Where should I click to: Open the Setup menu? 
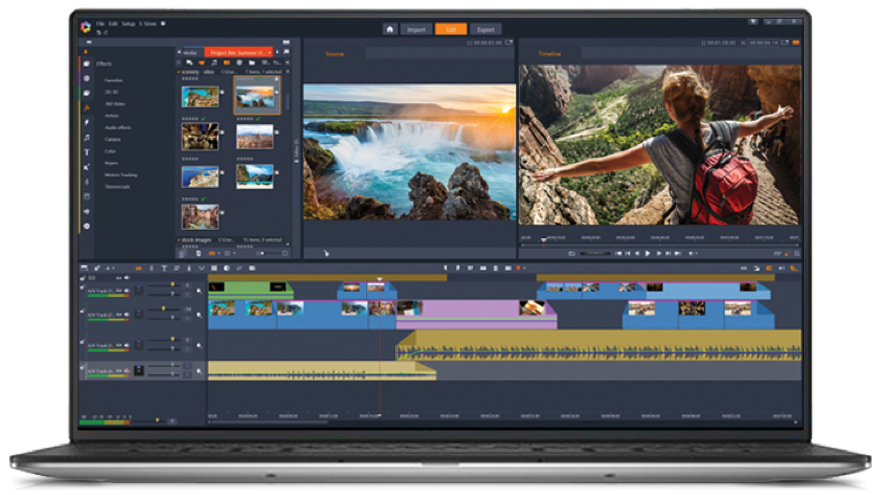click(x=129, y=23)
